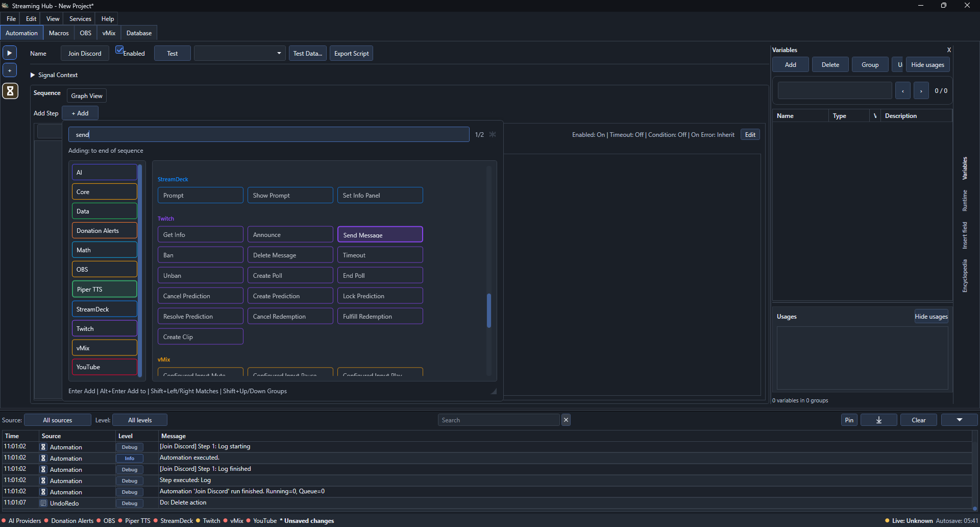
Task: Choose the Show Prompt StreamDeck action
Action: click(290, 196)
